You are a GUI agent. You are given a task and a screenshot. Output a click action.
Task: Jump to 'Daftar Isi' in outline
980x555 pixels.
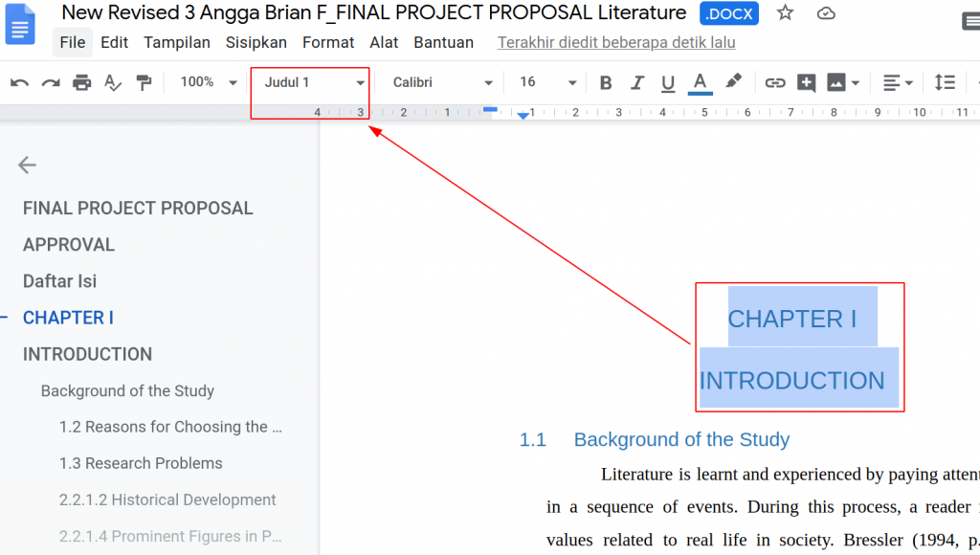click(x=59, y=281)
